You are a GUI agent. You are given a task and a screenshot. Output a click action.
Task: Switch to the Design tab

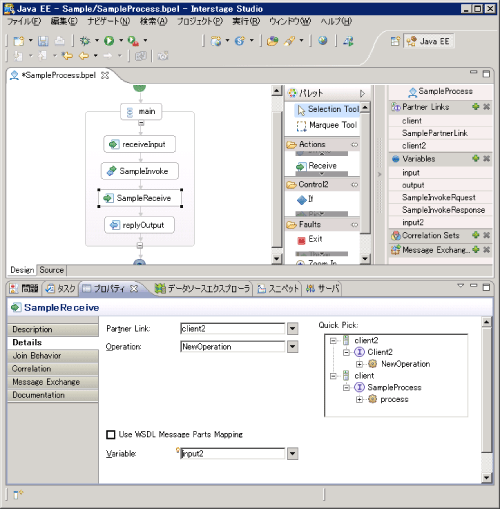click(x=22, y=270)
